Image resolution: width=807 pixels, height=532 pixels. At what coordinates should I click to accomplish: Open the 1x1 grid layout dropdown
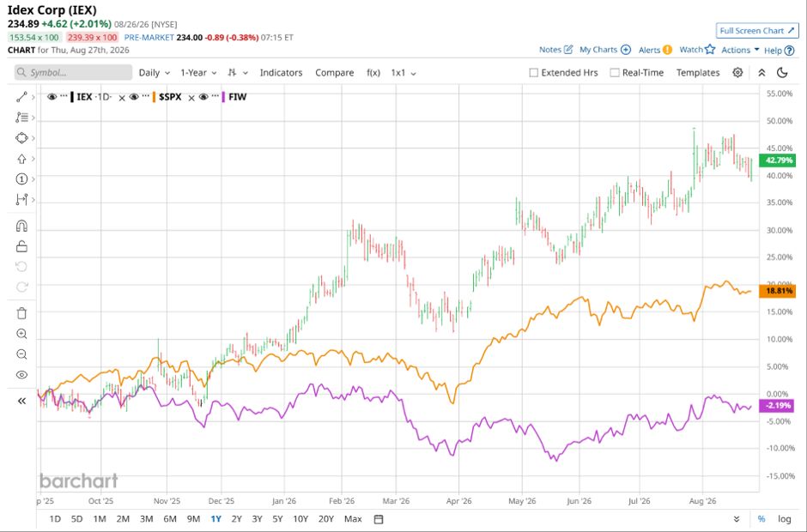click(x=403, y=73)
